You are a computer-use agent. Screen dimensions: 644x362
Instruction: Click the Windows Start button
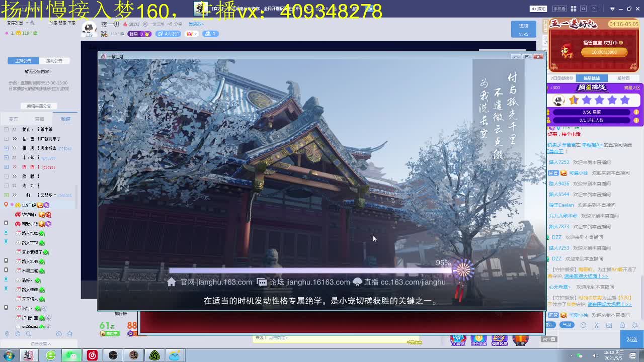pos(9,355)
